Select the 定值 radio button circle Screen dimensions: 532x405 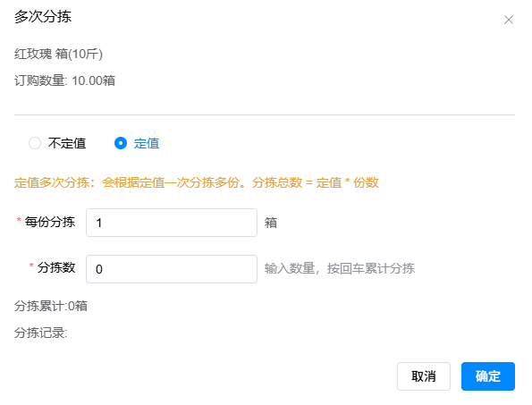[121, 143]
